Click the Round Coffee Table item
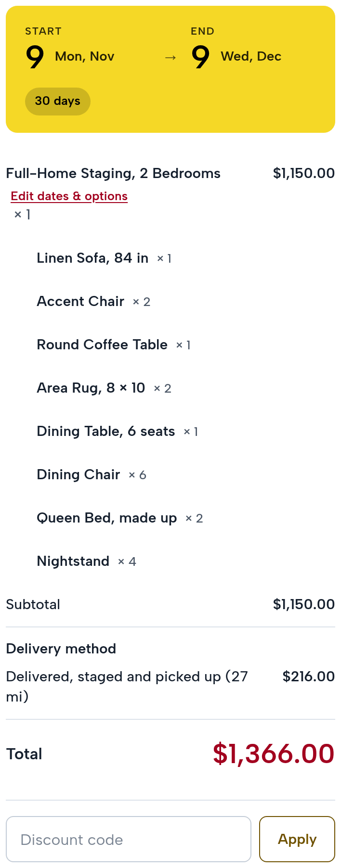This screenshot has height=868, width=341. [102, 345]
